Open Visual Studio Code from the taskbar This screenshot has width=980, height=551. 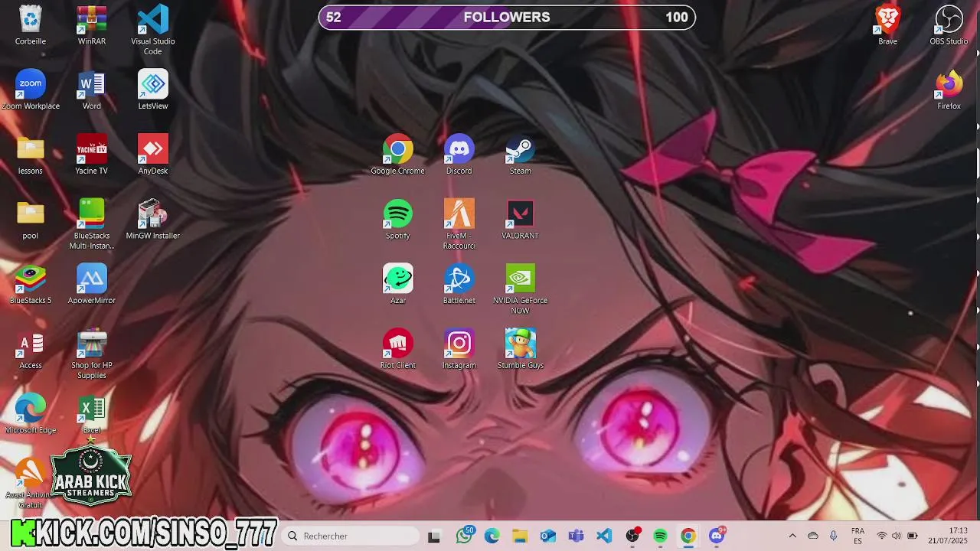tap(604, 536)
